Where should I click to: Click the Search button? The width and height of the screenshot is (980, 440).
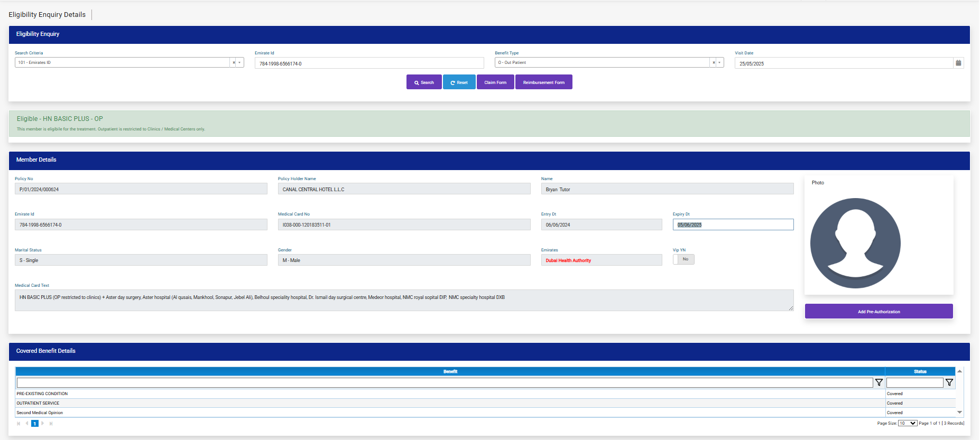[x=424, y=82]
